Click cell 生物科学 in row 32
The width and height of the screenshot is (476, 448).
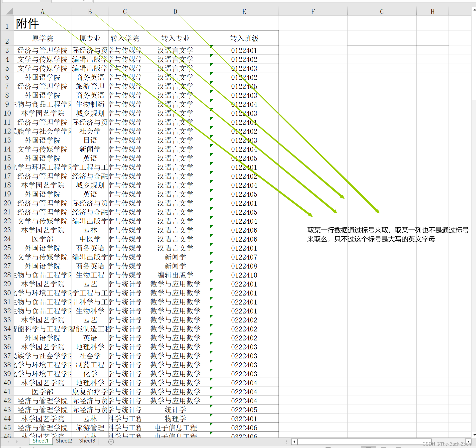coord(90,311)
